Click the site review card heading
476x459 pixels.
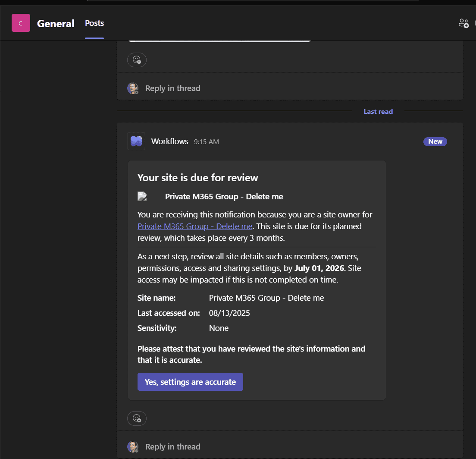tap(197, 178)
